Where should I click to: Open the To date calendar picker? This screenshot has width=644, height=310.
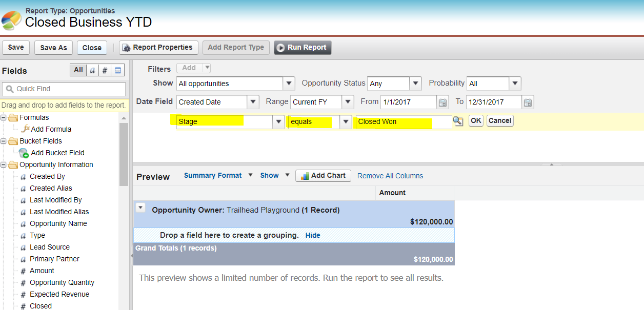click(528, 102)
